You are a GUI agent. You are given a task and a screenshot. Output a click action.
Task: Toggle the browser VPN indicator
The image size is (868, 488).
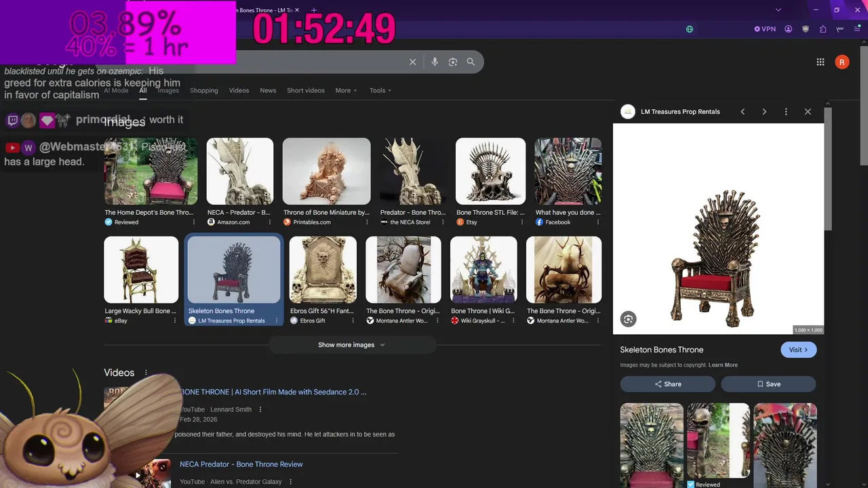(765, 29)
